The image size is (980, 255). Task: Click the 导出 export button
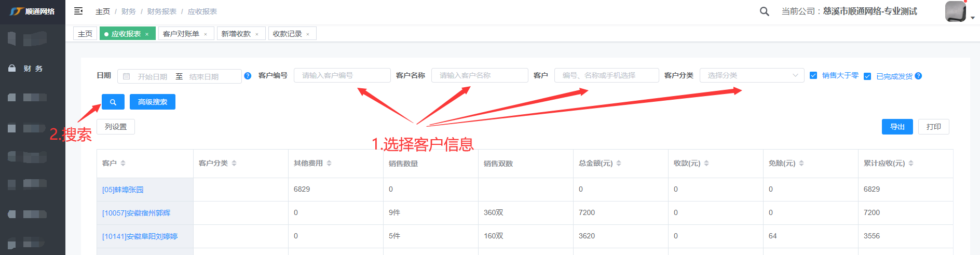point(897,127)
